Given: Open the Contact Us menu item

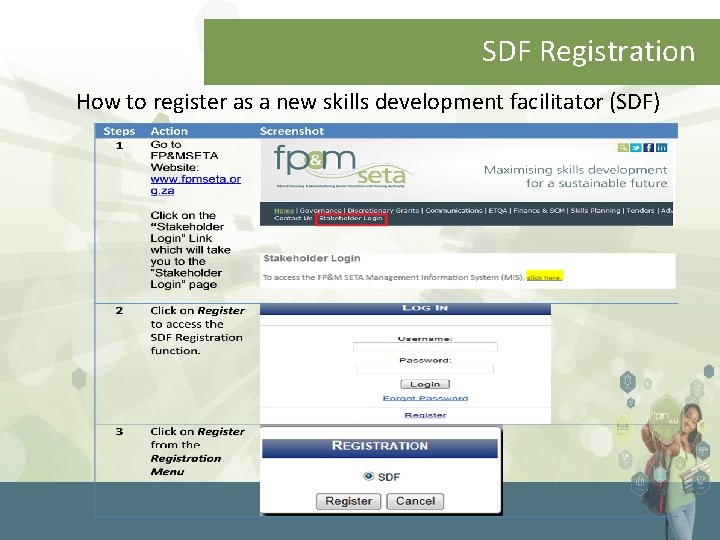Looking at the screenshot, I should click(293, 218).
